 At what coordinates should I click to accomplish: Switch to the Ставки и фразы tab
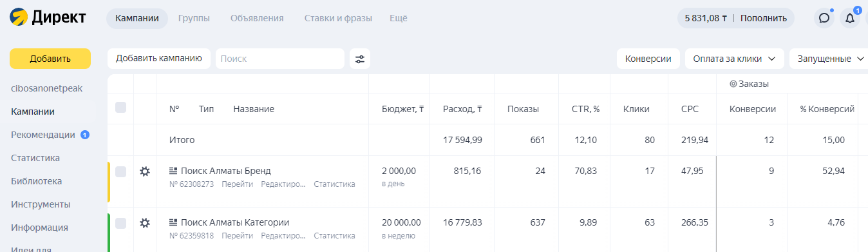[x=338, y=18]
